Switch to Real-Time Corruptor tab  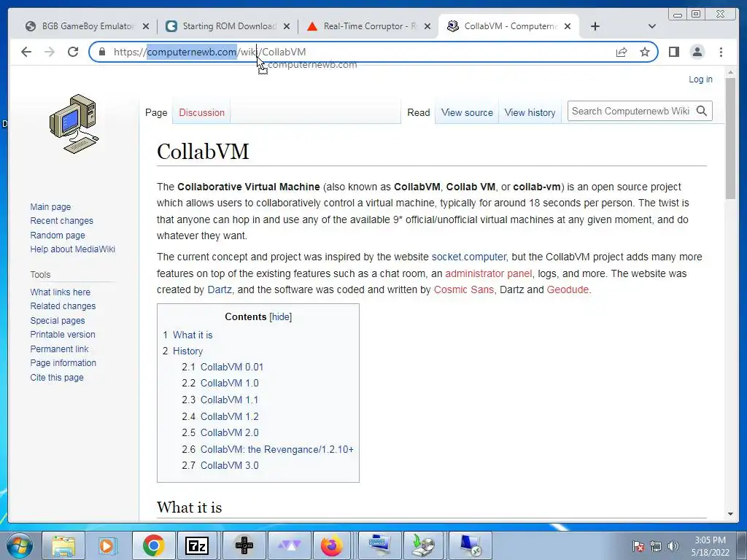[x=368, y=26]
